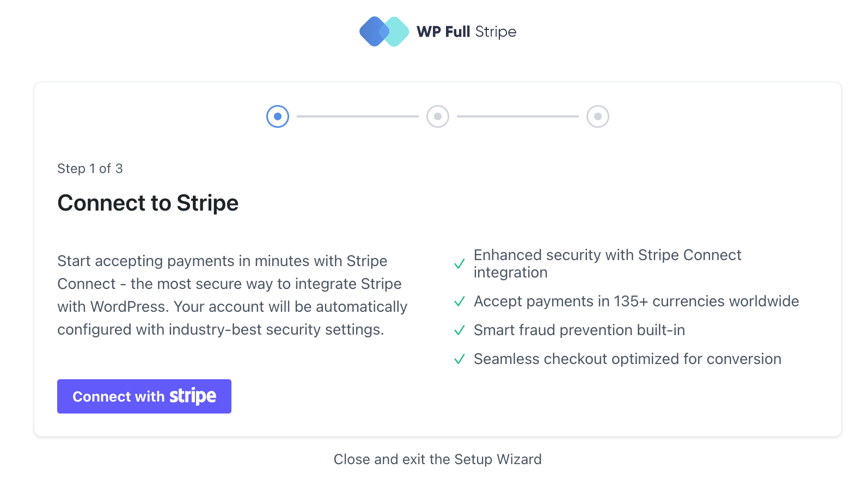
Task: Click the checkmark beside Seamless checkout
Action: [x=460, y=359]
